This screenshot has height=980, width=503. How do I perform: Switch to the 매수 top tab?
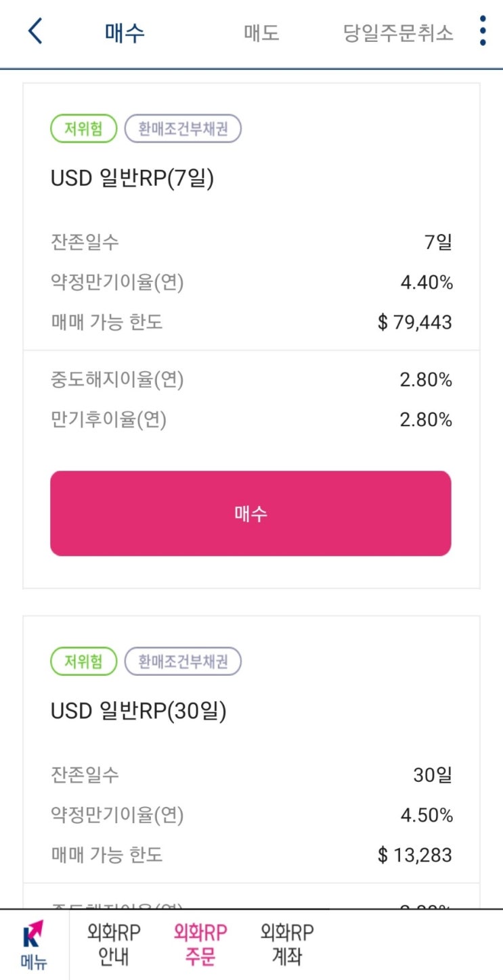(x=125, y=32)
